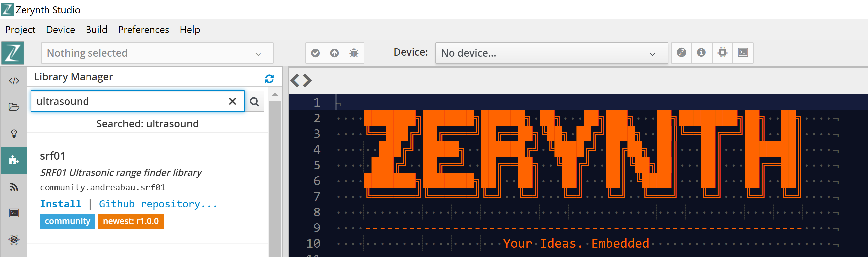Go to next editor tab arrow

(x=307, y=80)
